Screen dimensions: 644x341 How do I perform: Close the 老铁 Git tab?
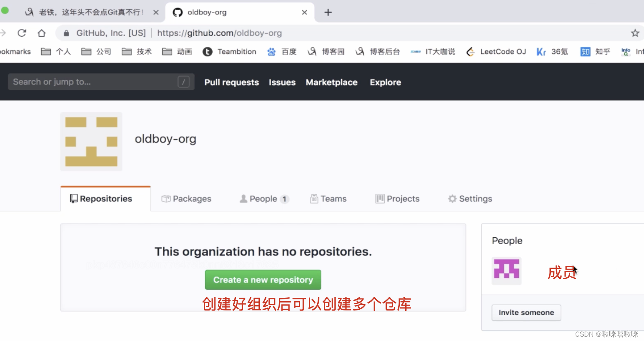coord(156,13)
